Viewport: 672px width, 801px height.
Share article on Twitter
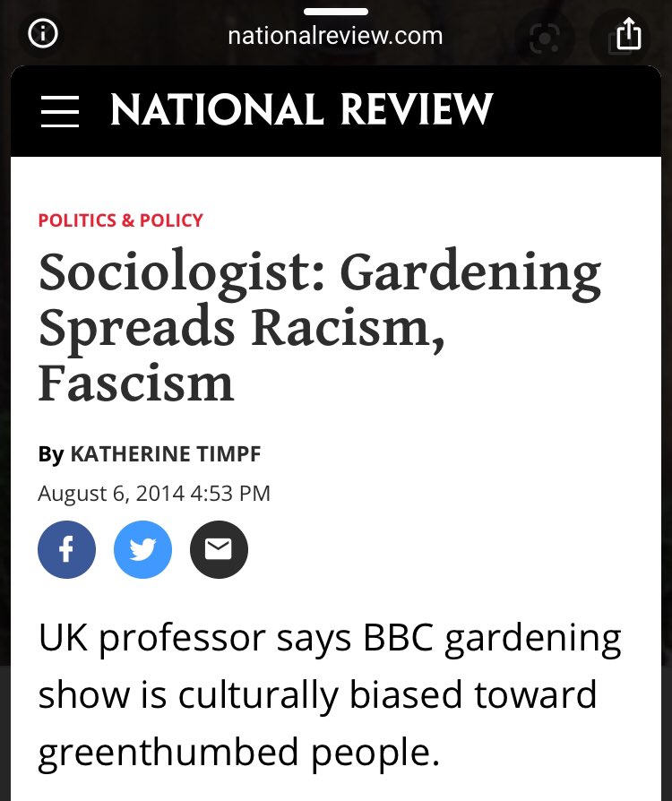click(x=142, y=548)
